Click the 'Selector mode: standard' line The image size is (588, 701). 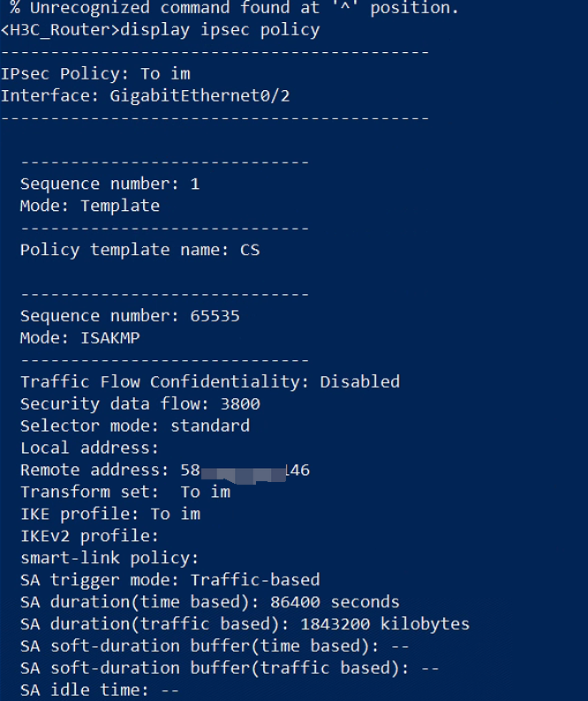135,426
